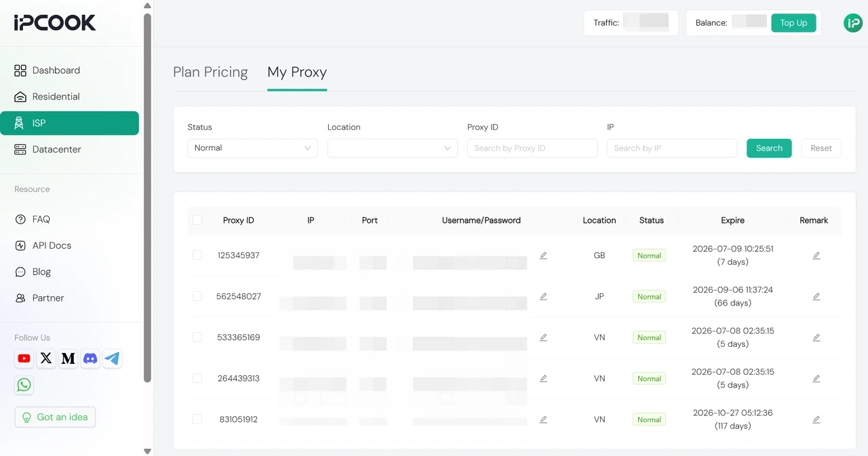This screenshot has width=868, height=456.
Task: Open the X (Twitter) social link
Action: 46,358
